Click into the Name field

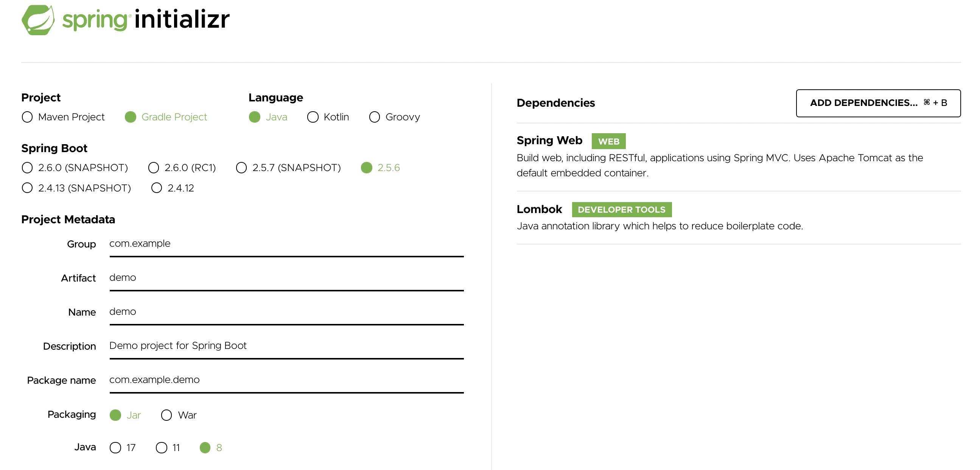click(286, 312)
